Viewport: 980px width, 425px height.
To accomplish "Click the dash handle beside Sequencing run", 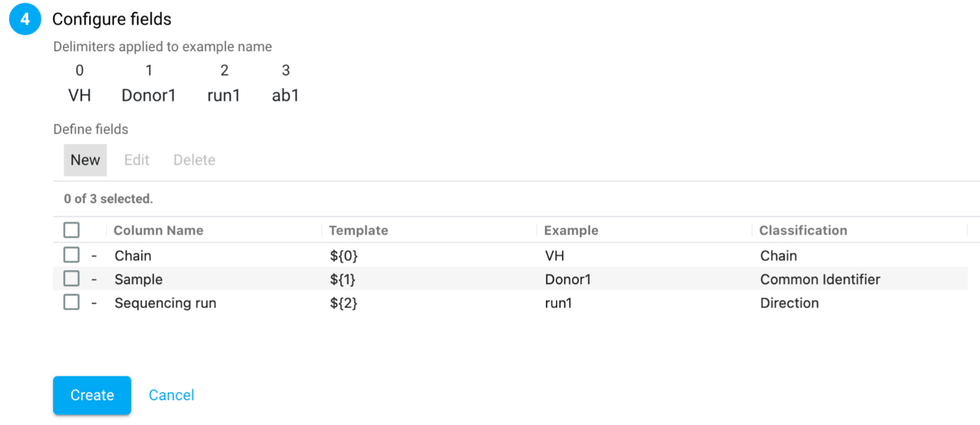I will point(94,303).
